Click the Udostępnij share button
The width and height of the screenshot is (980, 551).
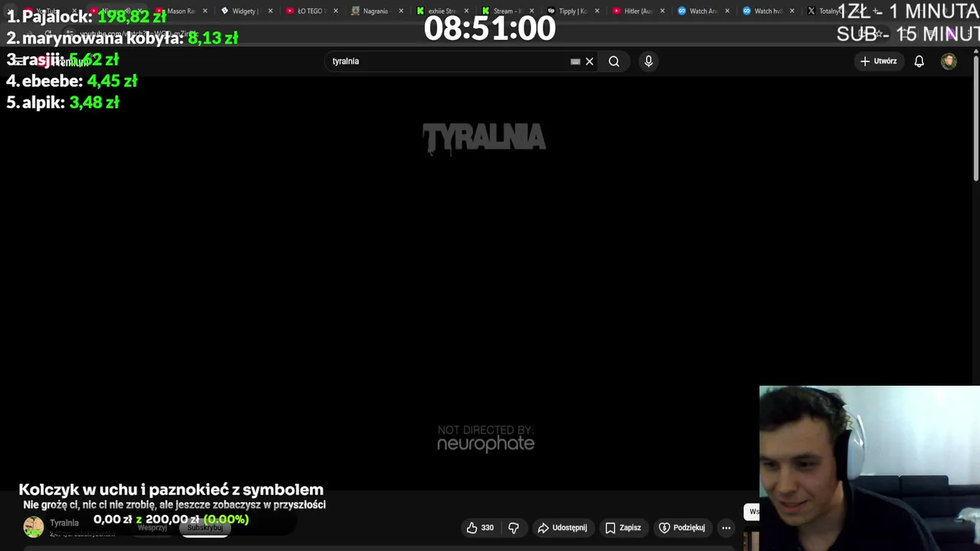pyautogui.click(x=562, y=527)
